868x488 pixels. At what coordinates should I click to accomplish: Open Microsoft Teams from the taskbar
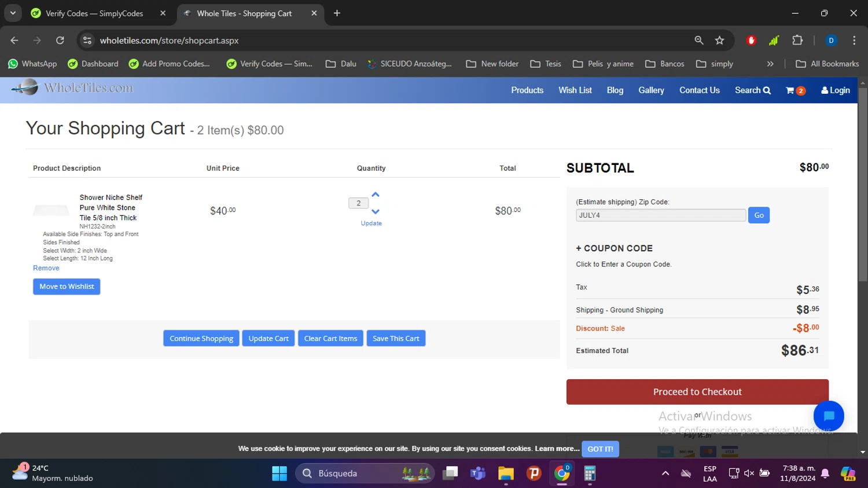coord(478,474)
